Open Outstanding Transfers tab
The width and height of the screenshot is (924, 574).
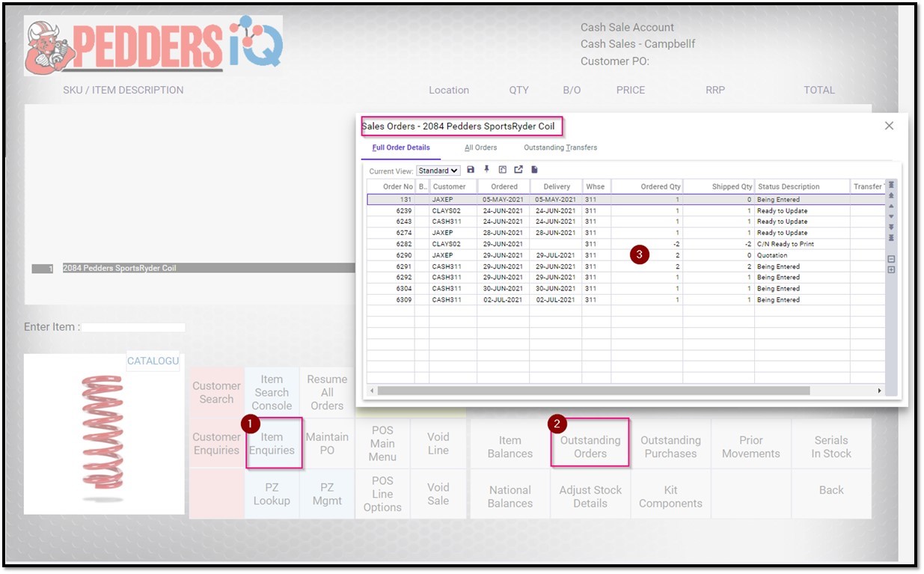click(560, 147)
